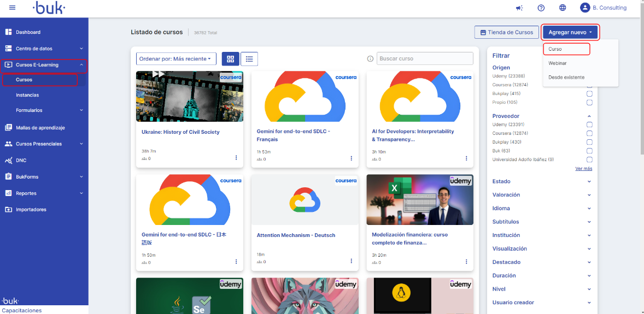644x314 pixels.
Task: Open Dashboard in the sidebar
Action: 28,32
